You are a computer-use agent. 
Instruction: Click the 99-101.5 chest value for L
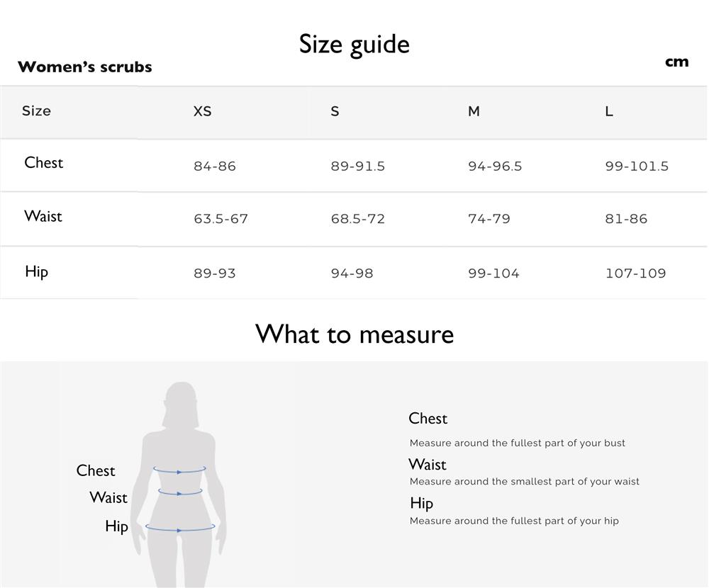[637, 166]
